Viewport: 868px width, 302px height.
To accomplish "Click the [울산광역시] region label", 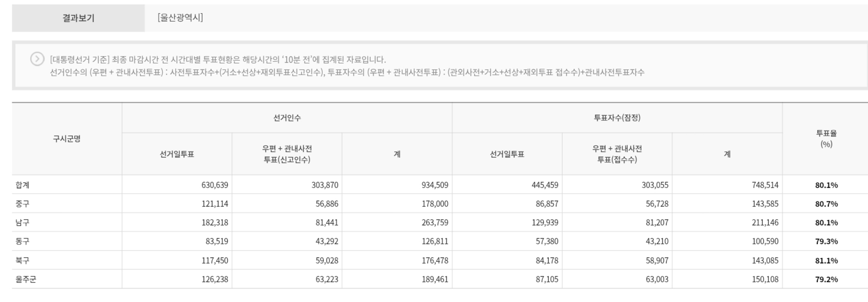I will 180,18.
